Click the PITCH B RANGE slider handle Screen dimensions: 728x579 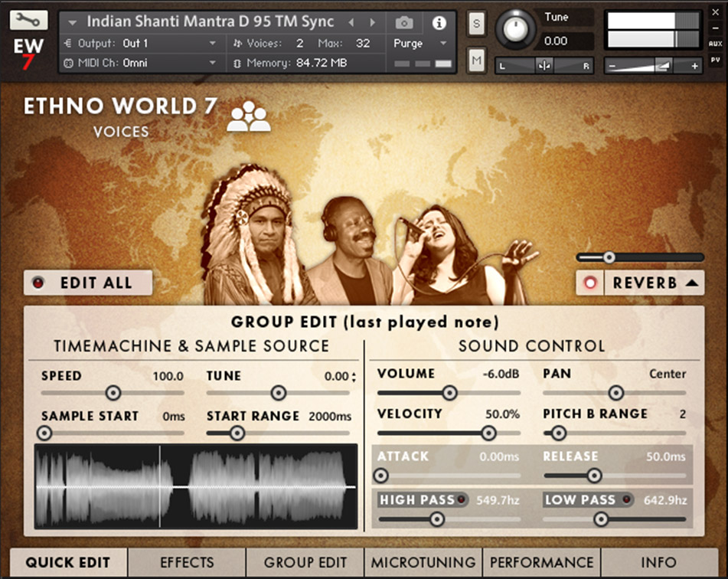[559, 433]
